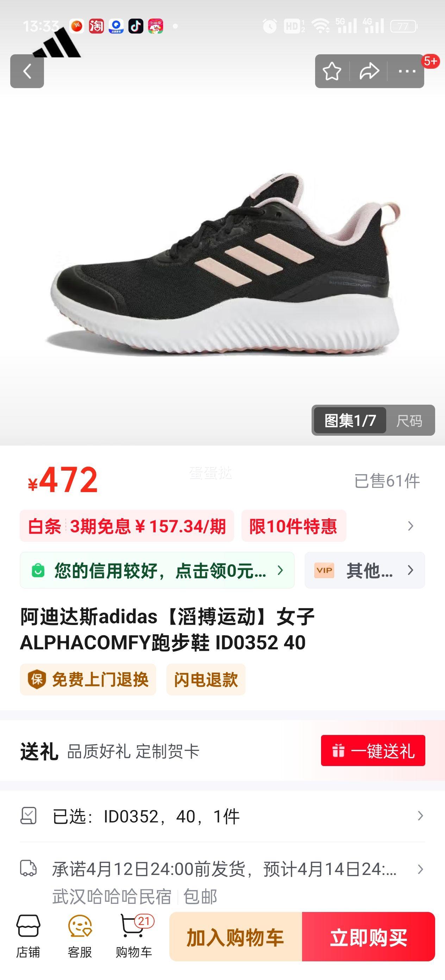
Task: Tap the selected-options icon beside 已选
Action: point(29,816)
